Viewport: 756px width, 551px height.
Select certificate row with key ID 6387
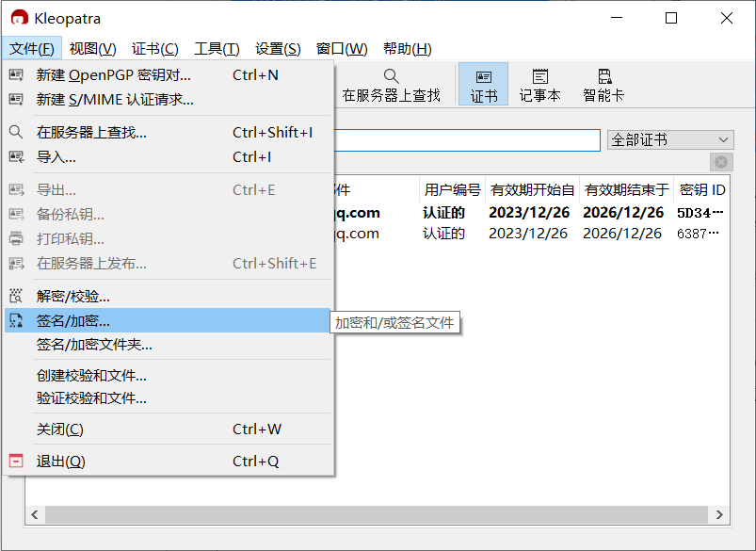pyautogui.click(x=532, y=233)
